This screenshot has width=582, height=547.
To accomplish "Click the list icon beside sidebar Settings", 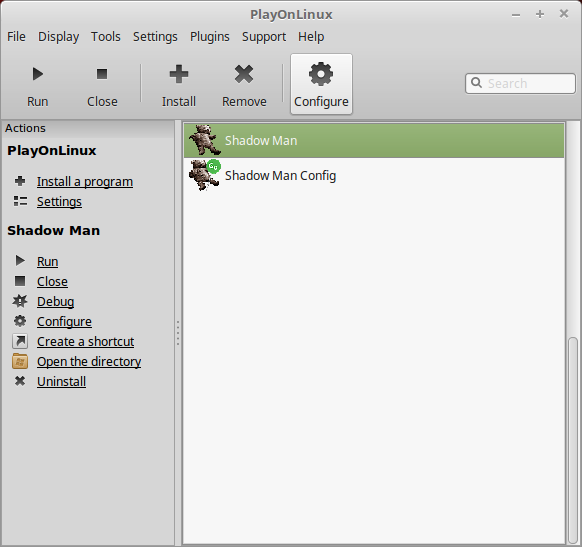I will [x=20, y=201].
